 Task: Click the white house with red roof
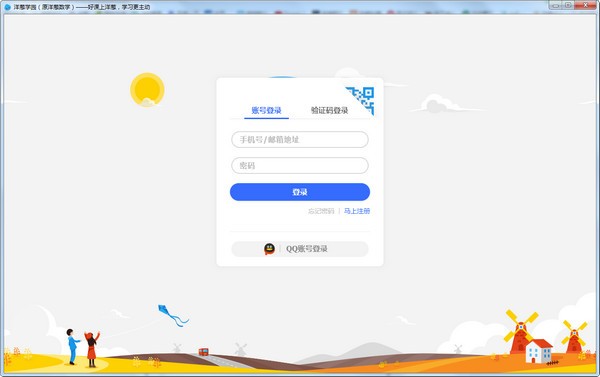click(x=539, y=351)
